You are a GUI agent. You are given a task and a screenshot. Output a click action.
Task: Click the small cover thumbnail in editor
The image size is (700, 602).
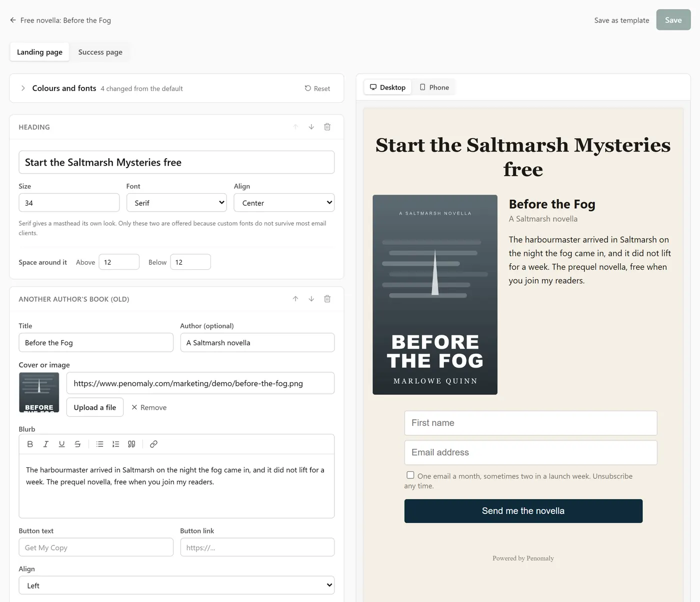(x=39, y=392)
